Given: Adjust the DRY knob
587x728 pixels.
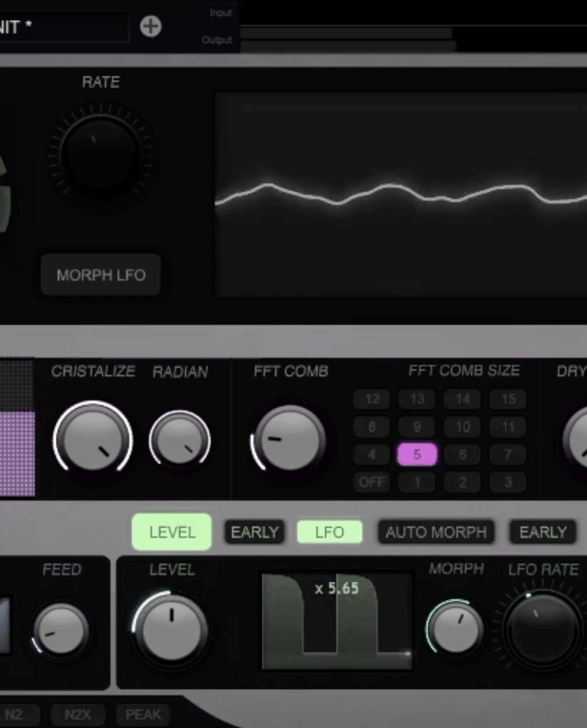Looking at the screenshot, I should (x=576, y=438).
